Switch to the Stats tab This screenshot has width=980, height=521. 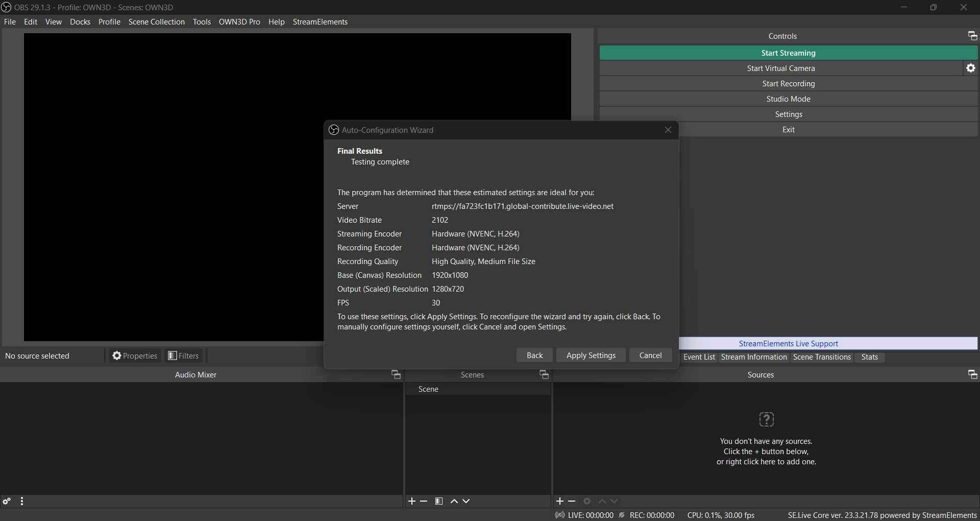(x=870, y=357)
